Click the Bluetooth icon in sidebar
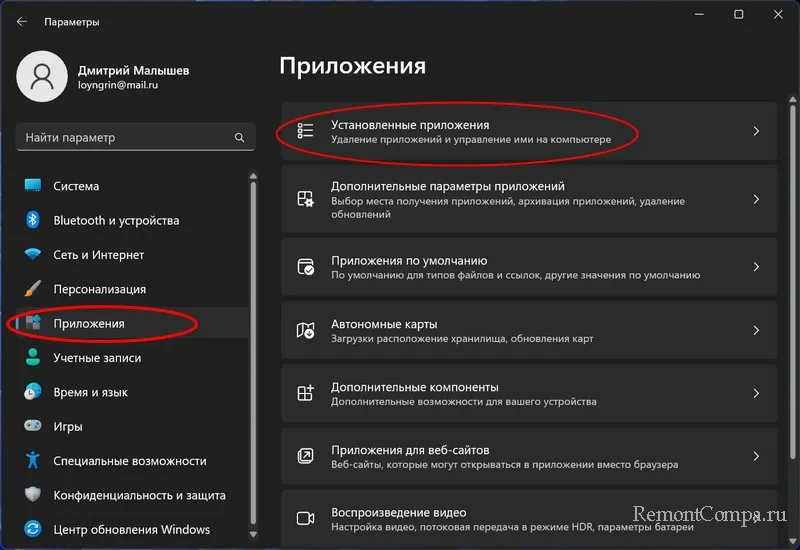The width and height of the screenshot is (800, 550). (x=33, y=220)
